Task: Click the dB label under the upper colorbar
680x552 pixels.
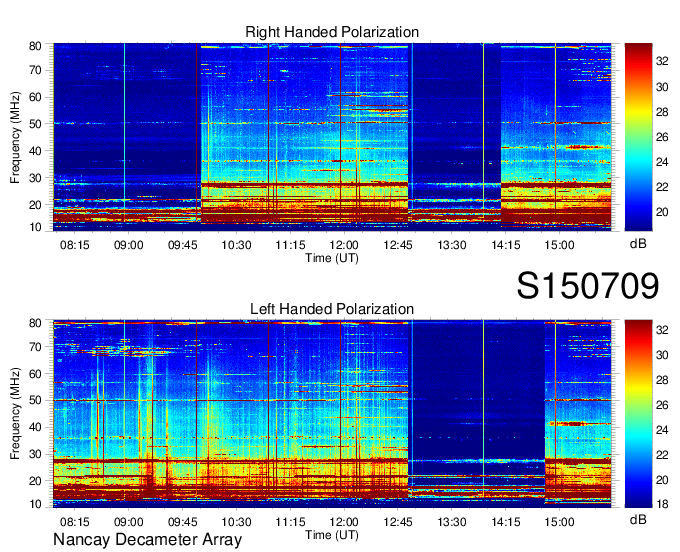Action: pos(638,244)
